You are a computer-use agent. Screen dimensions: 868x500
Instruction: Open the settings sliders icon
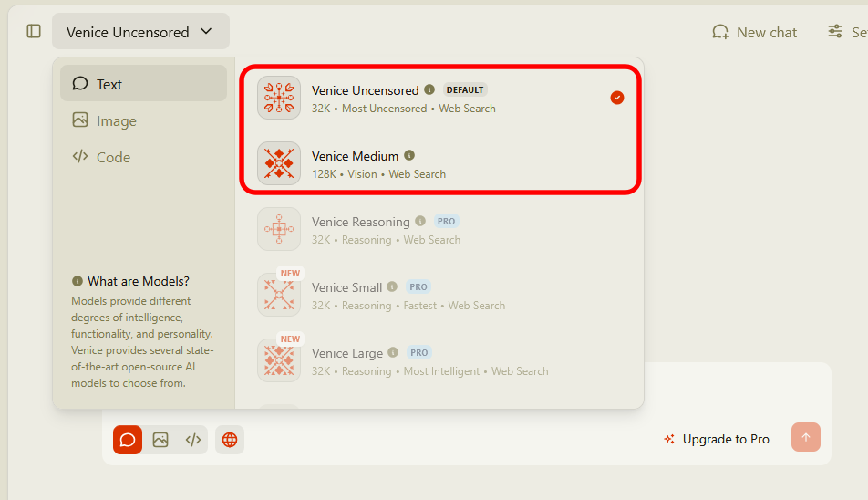(835, 32)
